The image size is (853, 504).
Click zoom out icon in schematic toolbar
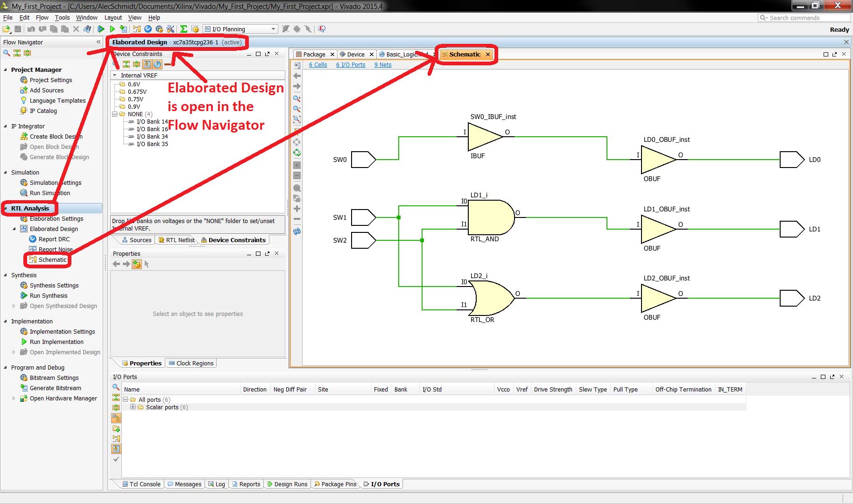tap(296, 109)
